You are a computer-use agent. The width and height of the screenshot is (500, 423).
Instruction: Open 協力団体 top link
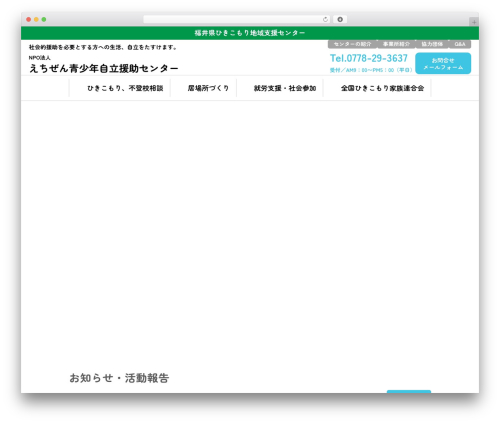coord(432,44)
